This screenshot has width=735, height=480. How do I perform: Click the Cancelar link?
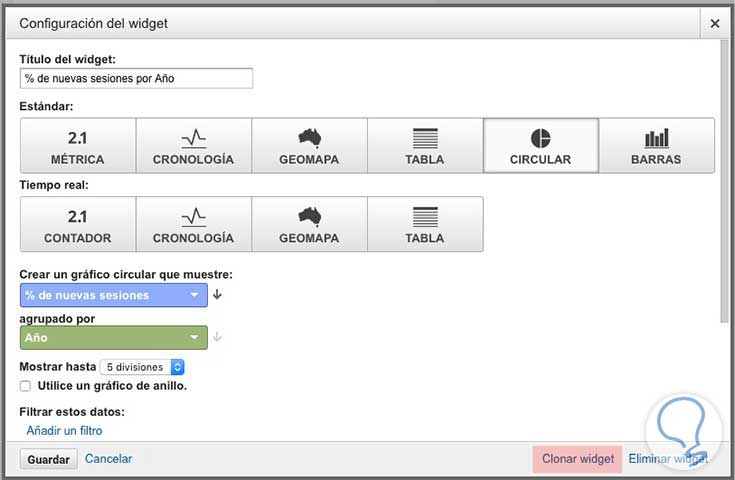[x=108, y=459]
